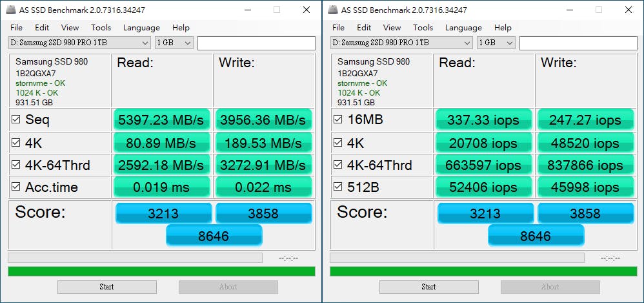Click 1024 K - OK status in right window
This screenshot has width=644, height=303.
359,93
